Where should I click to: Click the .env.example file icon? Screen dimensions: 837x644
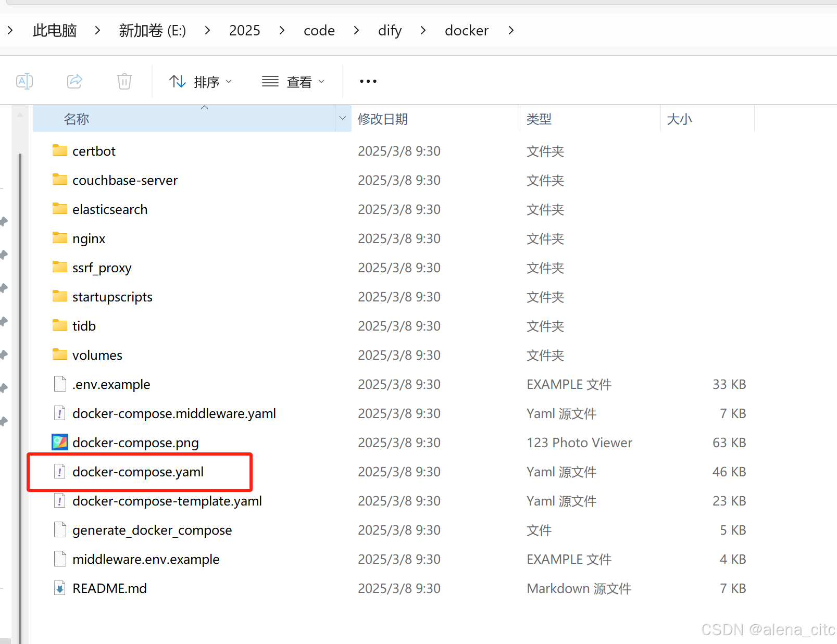[x=60, y=384]
